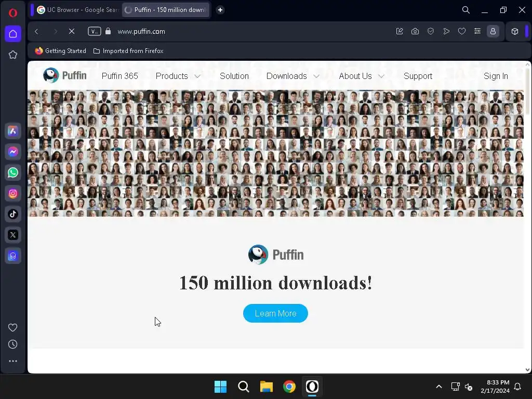Open Windows taskbar Search

click(x=243, y=387)
